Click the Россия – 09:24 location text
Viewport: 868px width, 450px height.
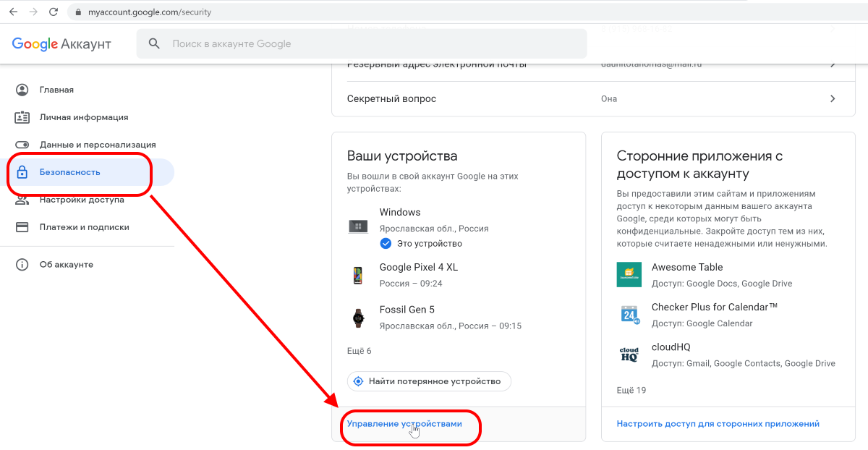click(411, 284)
